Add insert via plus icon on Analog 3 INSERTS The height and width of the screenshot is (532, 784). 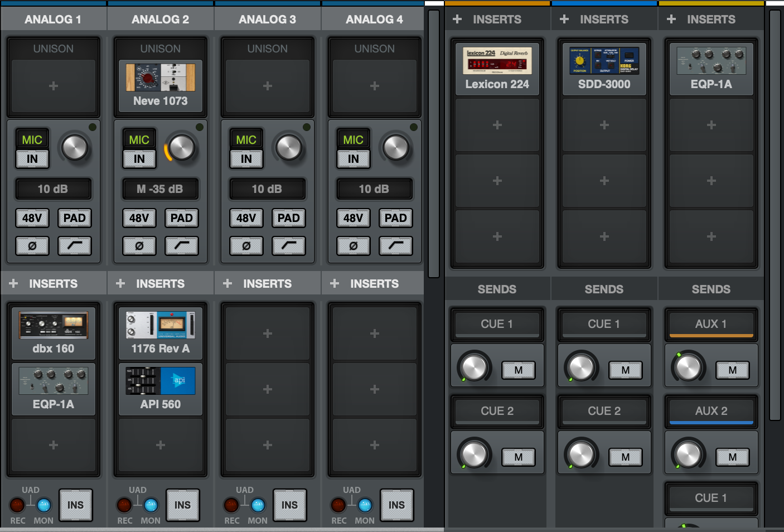point(228,283)
